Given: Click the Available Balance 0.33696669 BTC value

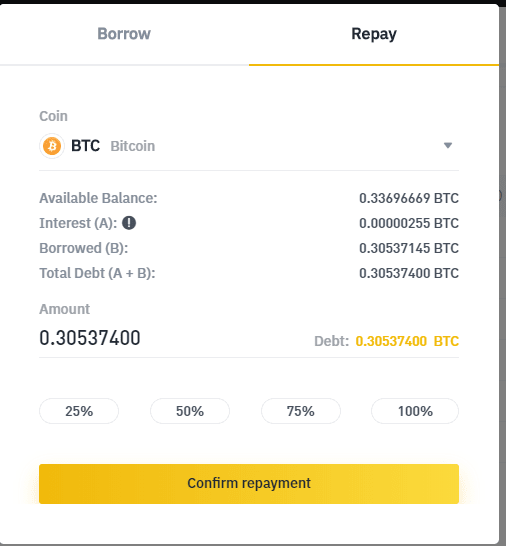Looking at the screenshot, I should [409, 198].
